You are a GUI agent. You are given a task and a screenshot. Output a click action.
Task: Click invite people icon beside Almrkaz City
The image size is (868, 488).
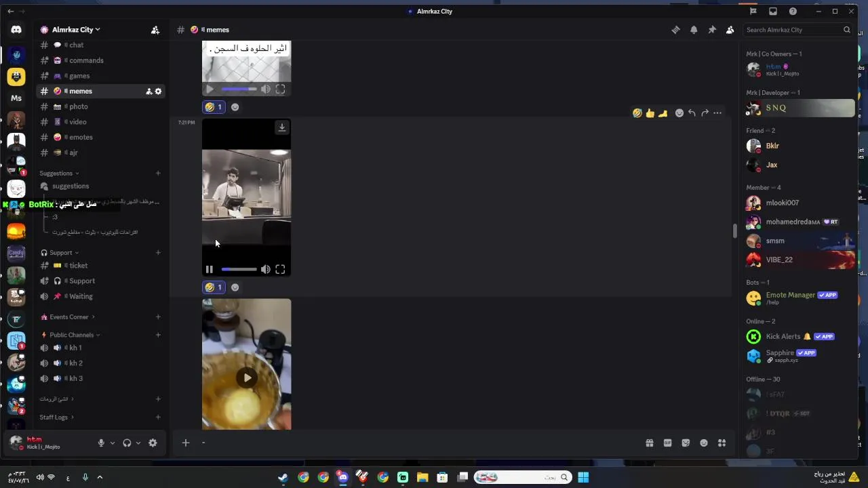[155, 30]
